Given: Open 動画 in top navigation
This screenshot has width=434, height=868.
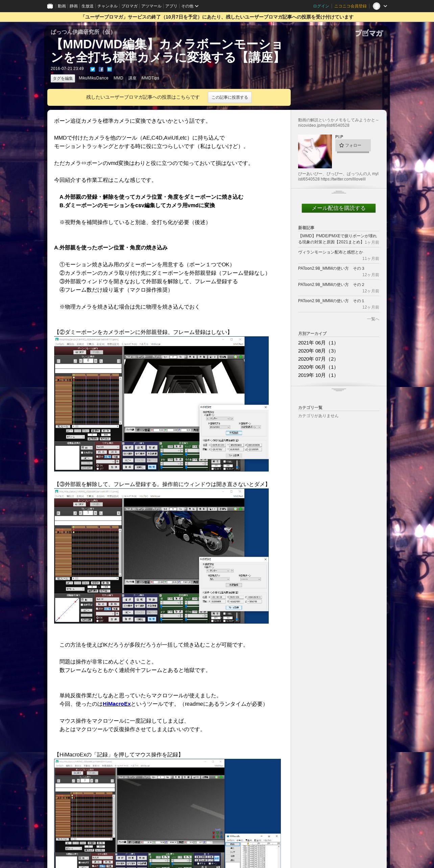Looking at the screenshot, I should click(x=62, y=6).
